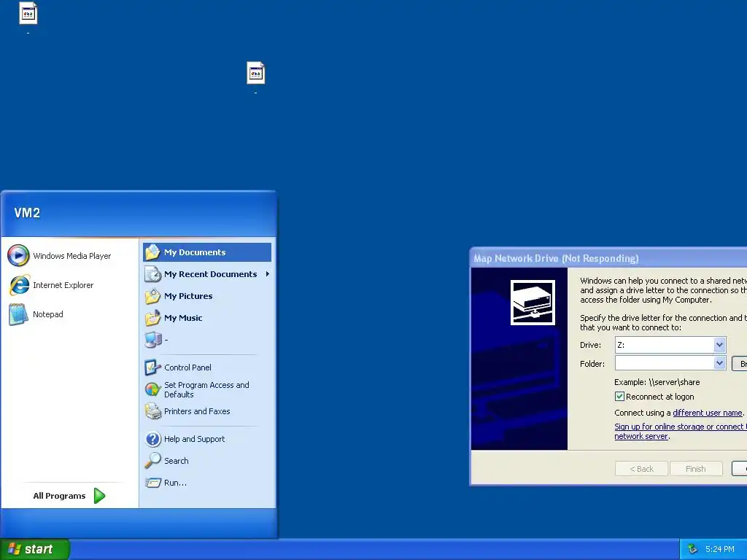This screenshot has width=747, height=560.
Task: Open My Documents menu entry
Action: pyautogui.click(x=207, y=252)
